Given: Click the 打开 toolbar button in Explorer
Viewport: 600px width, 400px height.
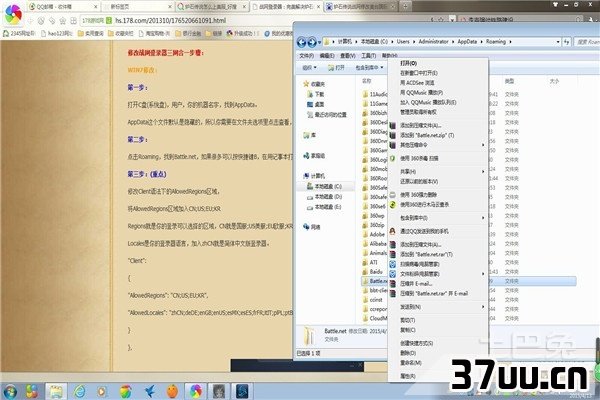Looking at the screenshot, I should pyautogui.click(x=336, y=68).
